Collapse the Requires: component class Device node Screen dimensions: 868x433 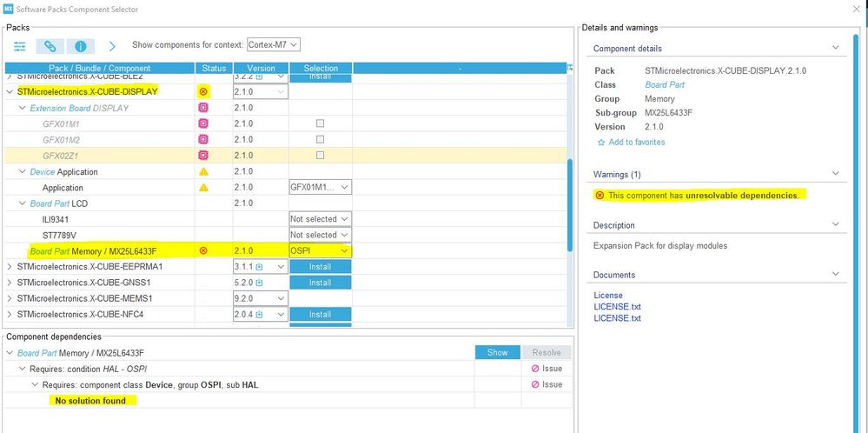pos(35,385)
